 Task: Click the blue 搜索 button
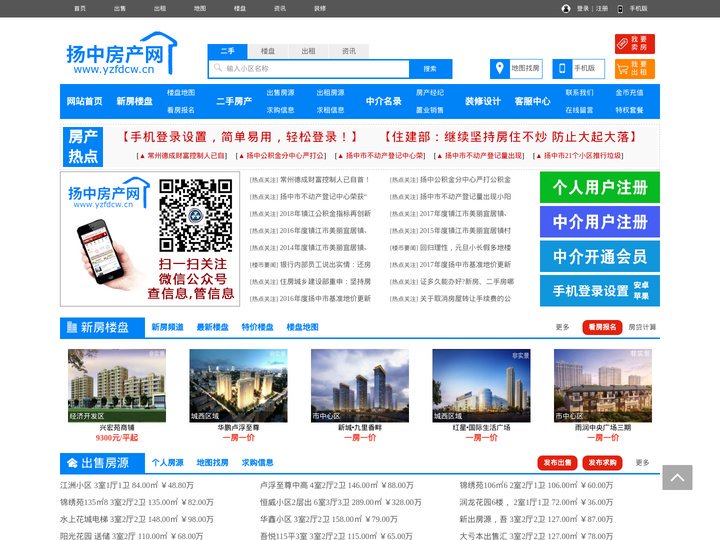[430, 69]
